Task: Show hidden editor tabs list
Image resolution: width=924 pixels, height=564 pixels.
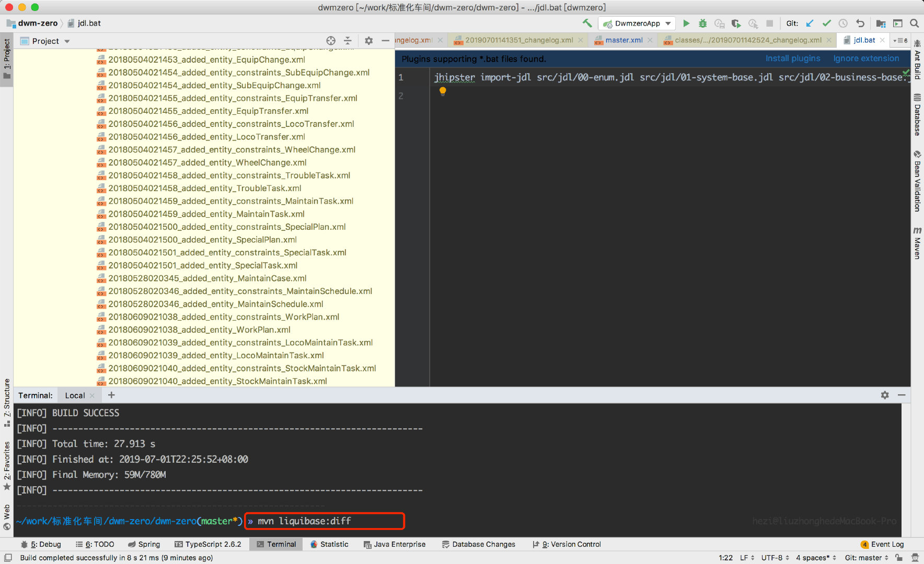Action: (901, 40)
